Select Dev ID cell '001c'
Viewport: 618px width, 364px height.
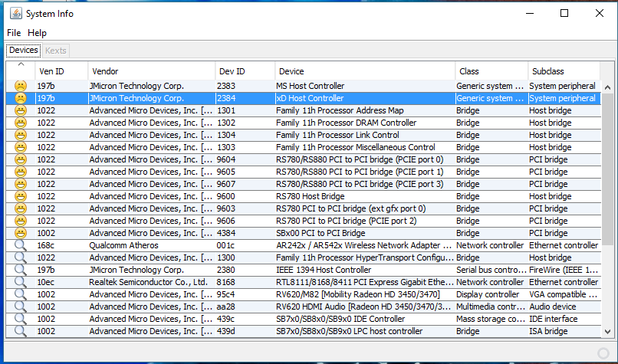[x=245, y=245]
